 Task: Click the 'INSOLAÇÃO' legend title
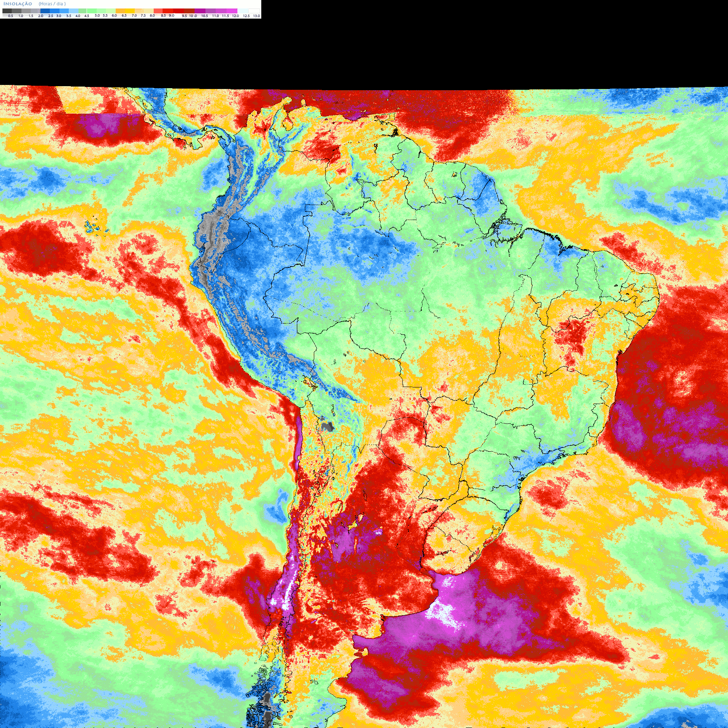click(x=18, y=4)
